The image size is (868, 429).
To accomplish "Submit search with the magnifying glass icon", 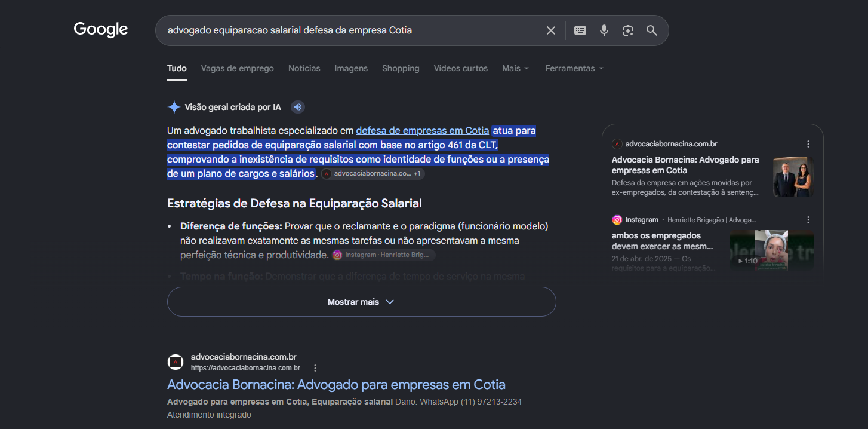I will [x=651, y=30].
